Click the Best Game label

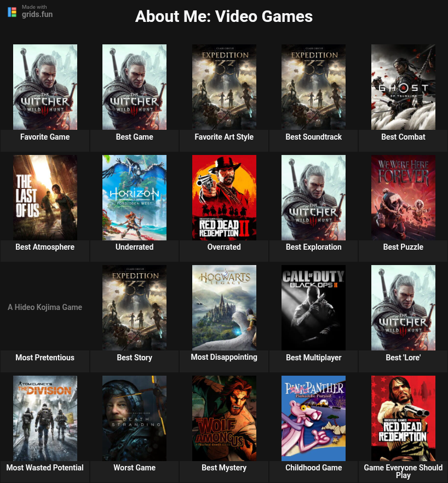pos(134,137)
